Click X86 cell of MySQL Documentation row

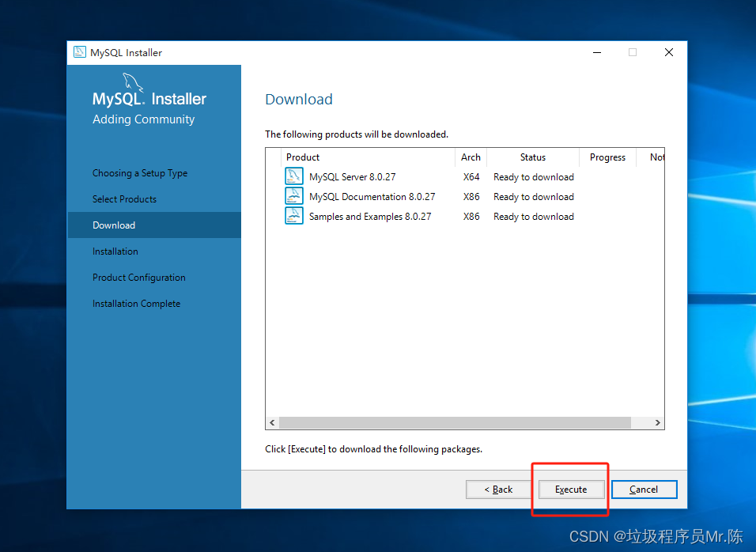[471, 197]
